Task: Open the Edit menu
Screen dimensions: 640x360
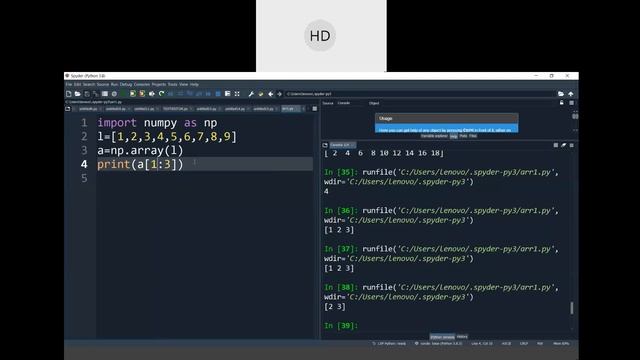Action: pyautogui.click(x=77, y=84)
